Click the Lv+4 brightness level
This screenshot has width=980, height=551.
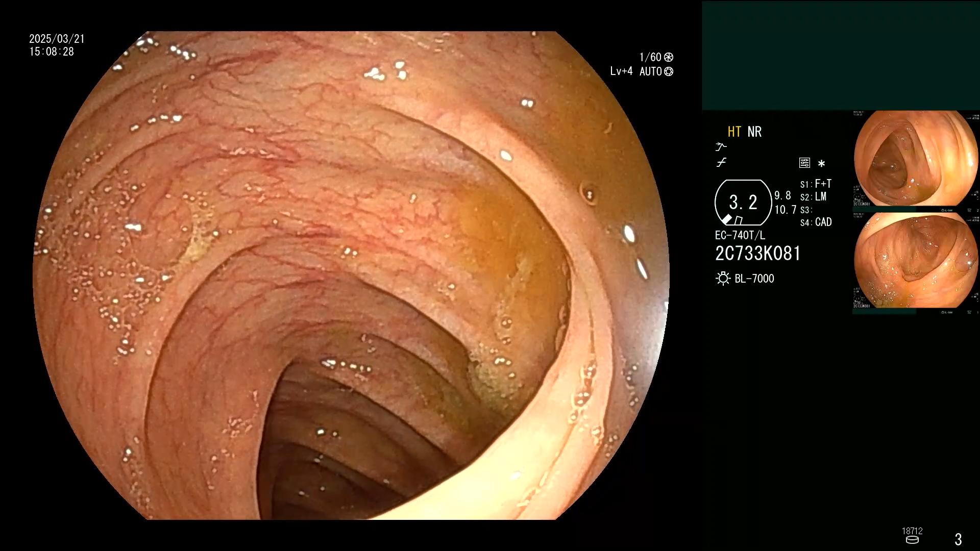[621, 71]
